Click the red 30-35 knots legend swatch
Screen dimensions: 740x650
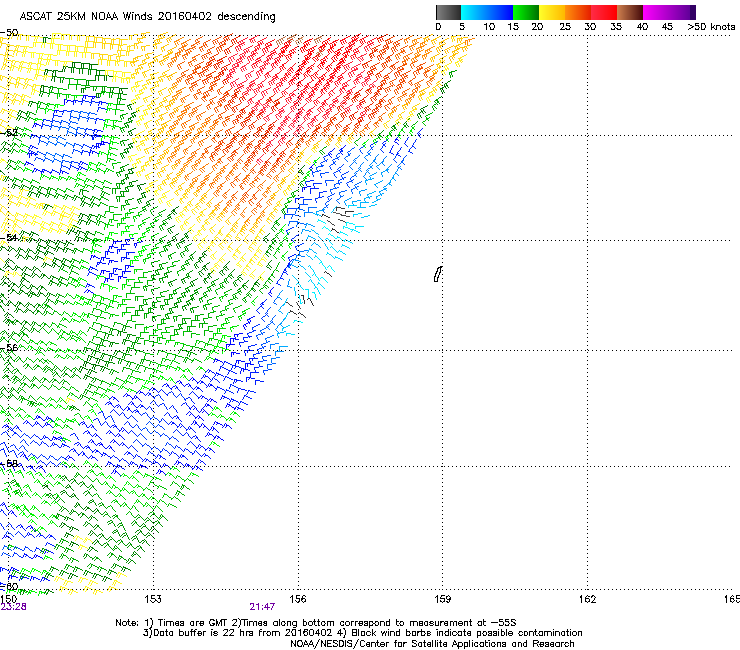click(x=604, y=12)
